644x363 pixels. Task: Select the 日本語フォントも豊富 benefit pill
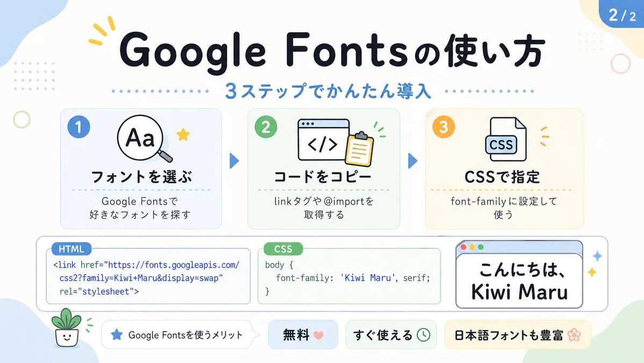[517, 334]
